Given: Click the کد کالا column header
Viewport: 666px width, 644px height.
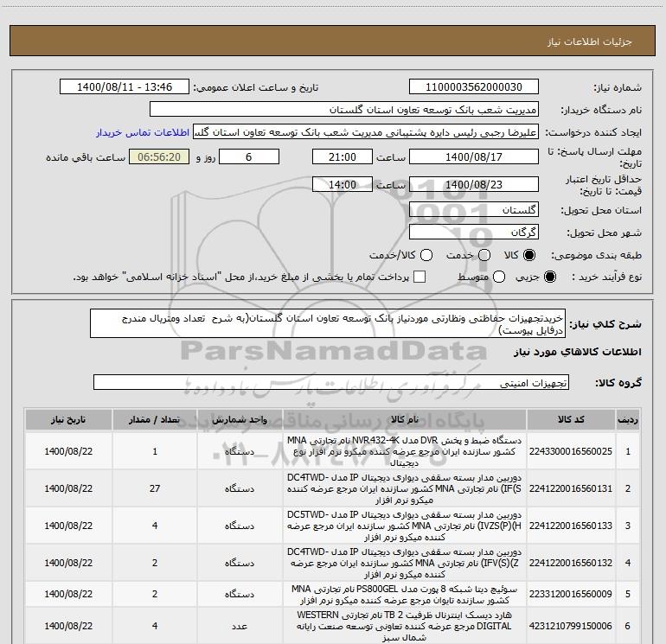Looking at the screenshot, I should tap(571, 419).
